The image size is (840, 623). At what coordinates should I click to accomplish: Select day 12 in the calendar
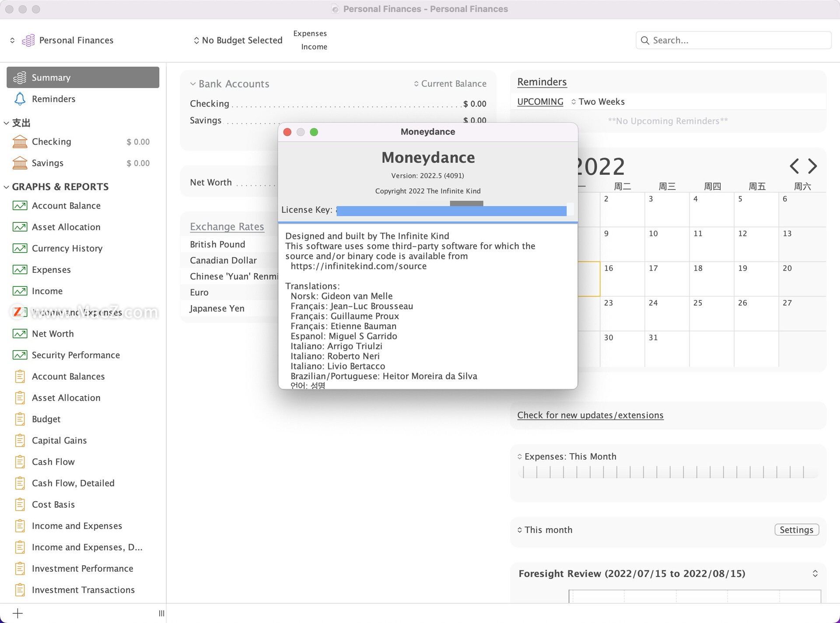[756, 244]
